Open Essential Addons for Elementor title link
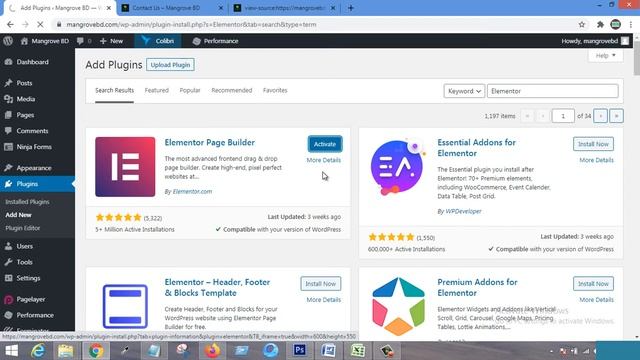640x360 pixels. 476,148
